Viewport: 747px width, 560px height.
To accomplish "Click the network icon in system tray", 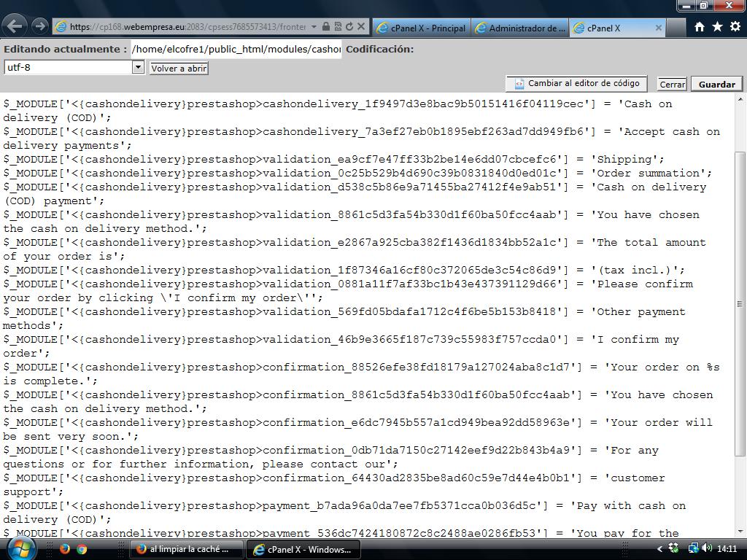I will click(694, 548).
